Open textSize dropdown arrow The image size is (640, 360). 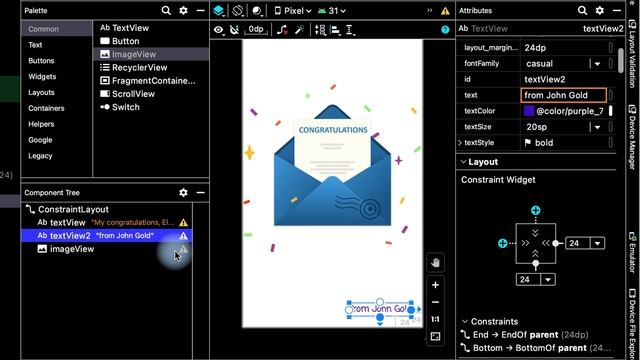[x=598, y=127]
